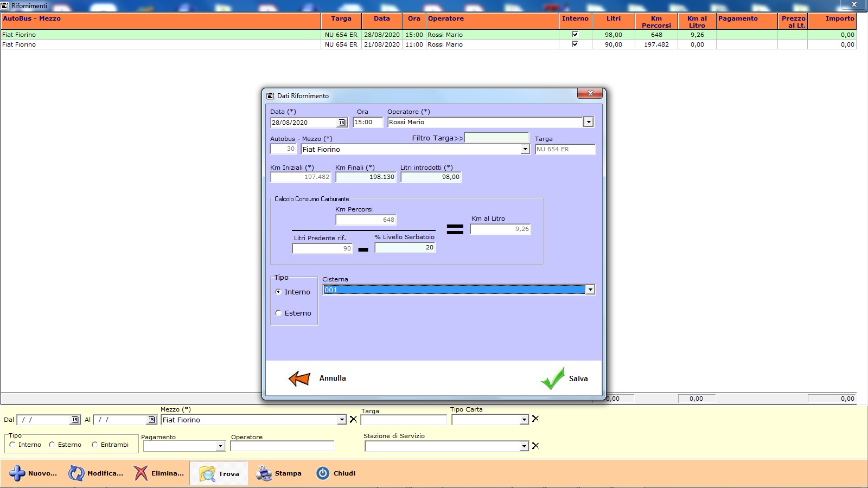The height and width of the screenshot is (488, 868).
Task: Click the Data field showing 28/08/2020
Action: [304, 123]
